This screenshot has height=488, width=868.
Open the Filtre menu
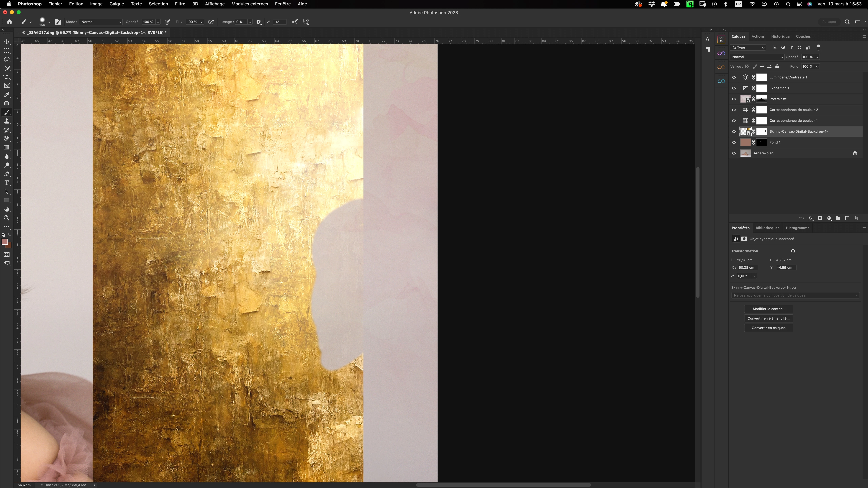(x=180, y=4)
